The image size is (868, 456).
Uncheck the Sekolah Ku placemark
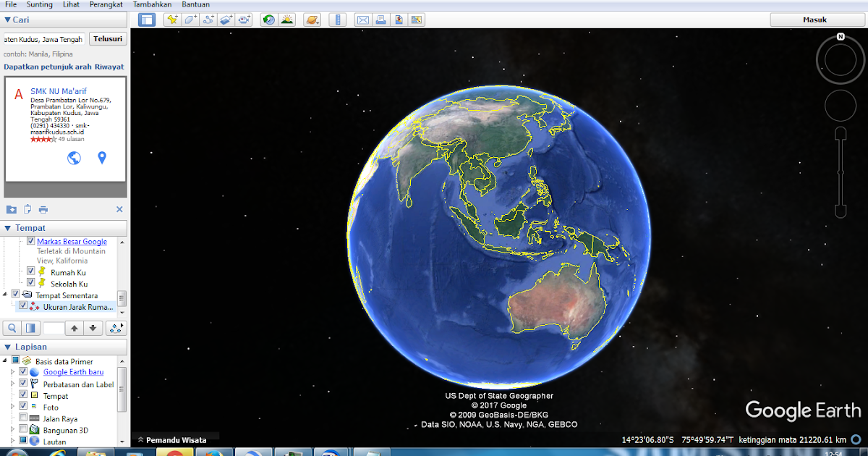(30, 282)
